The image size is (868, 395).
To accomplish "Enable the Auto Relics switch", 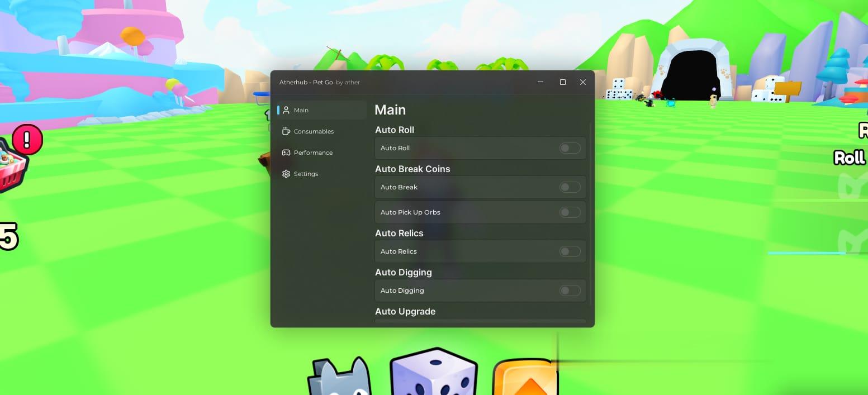I will pos(570,251).
